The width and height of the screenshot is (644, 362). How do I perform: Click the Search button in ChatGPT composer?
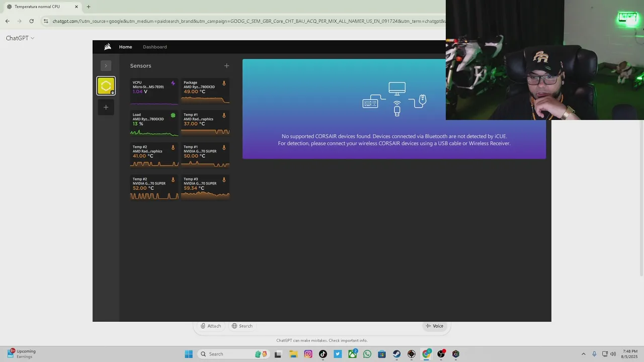242,326
